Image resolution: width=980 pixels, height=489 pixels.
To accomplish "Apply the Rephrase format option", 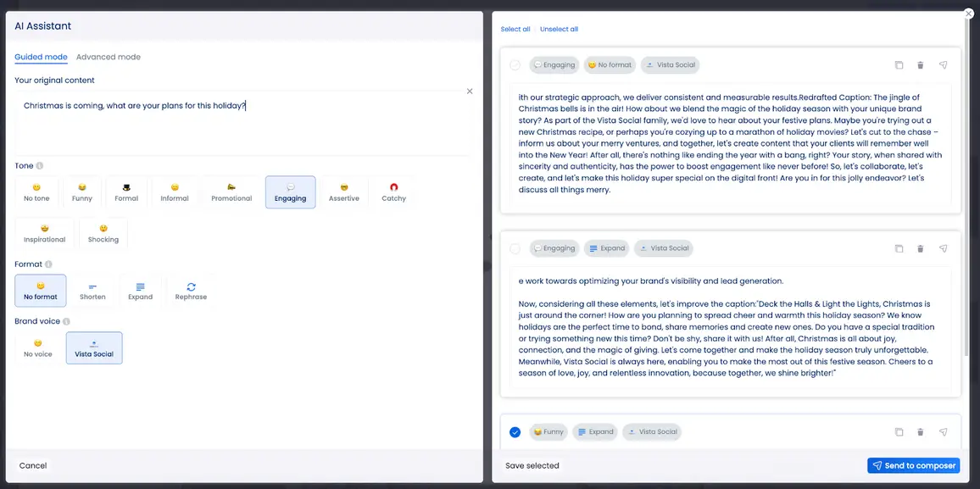I will coord(191,290).
